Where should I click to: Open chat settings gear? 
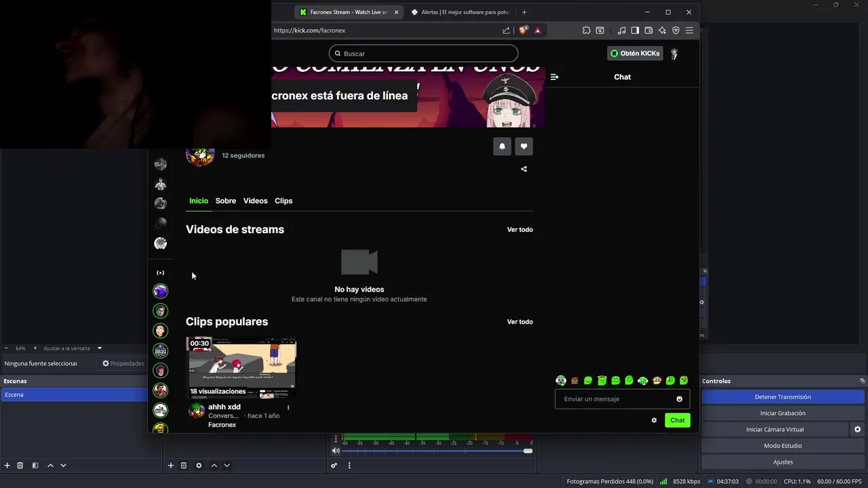coord(654,420)
